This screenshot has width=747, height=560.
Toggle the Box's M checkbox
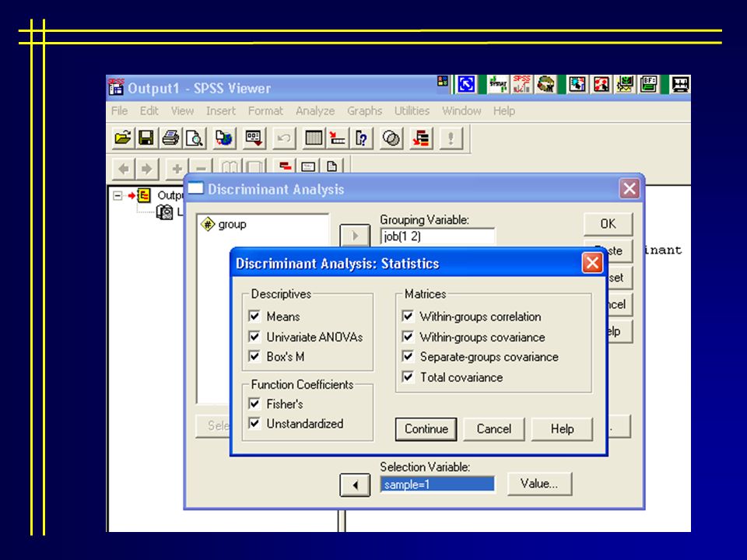tap(254, 356)
